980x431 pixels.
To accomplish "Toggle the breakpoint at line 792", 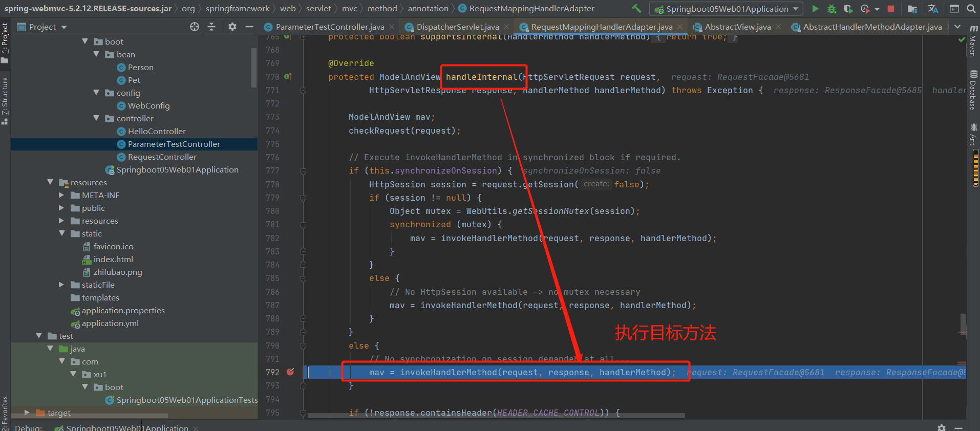I will pyautogui.click(x=290, y=372).
